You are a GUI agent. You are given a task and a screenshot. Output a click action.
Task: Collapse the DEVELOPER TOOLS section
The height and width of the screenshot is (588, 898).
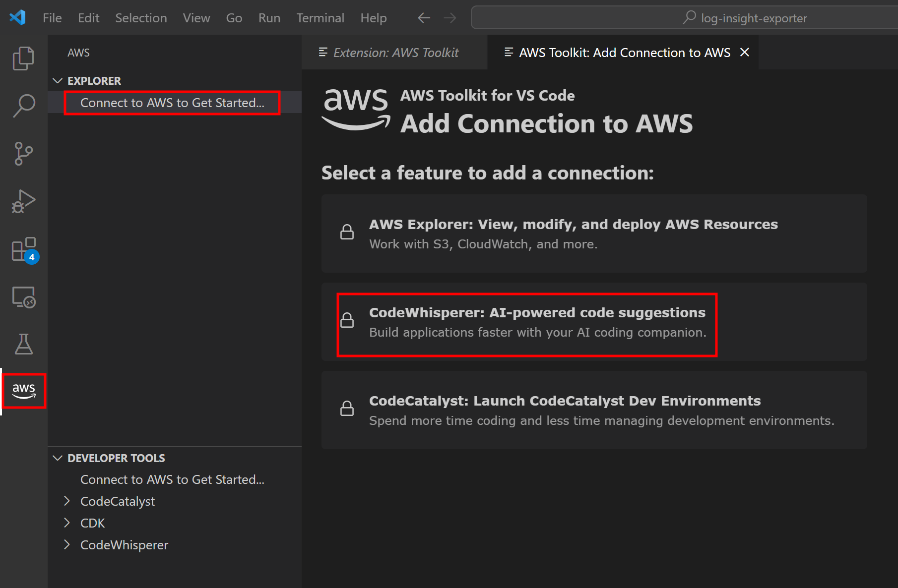click(x=58, y=458)
